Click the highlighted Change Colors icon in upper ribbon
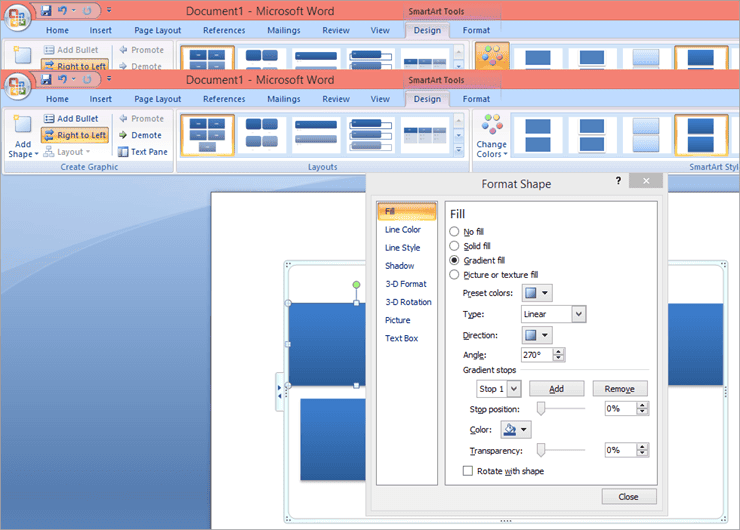Viewport: 740px width, 530px height. (x=492, y=56)
